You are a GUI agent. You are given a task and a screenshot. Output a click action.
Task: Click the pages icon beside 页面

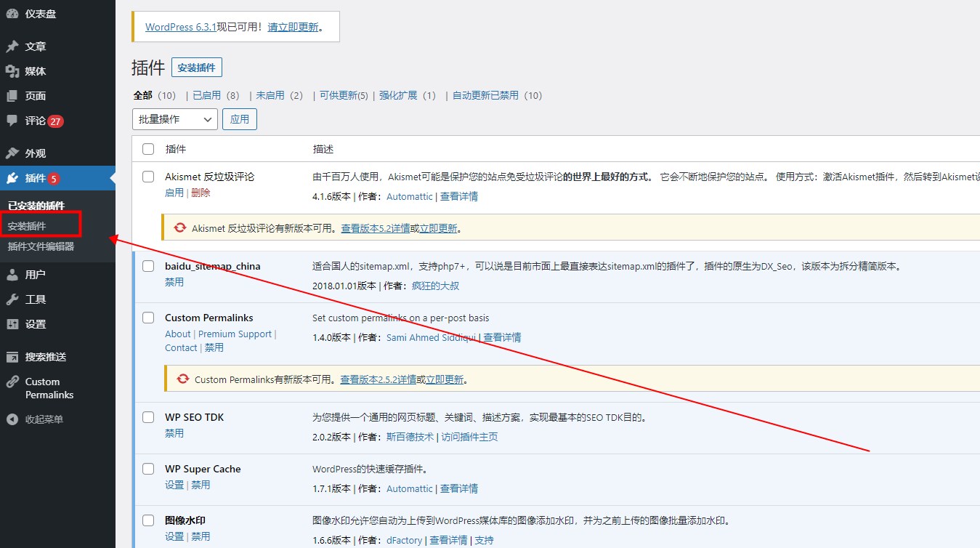click(x=12, y=96)
